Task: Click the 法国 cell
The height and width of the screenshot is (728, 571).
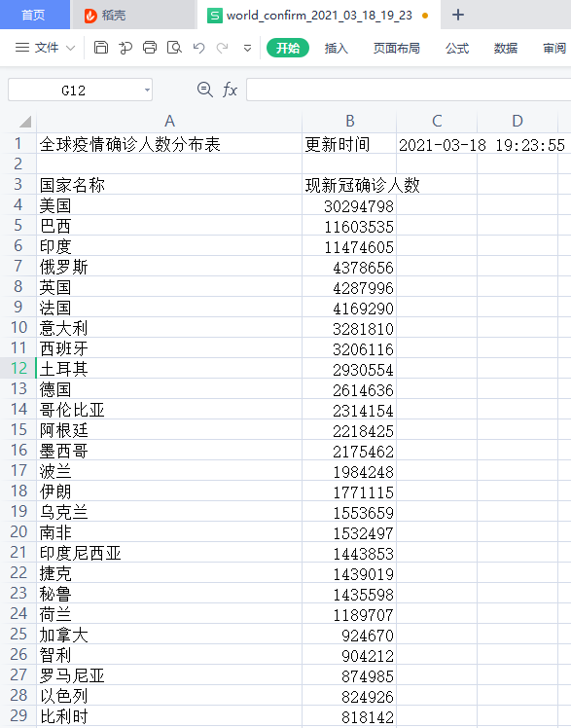Action: tap(169, 308)
